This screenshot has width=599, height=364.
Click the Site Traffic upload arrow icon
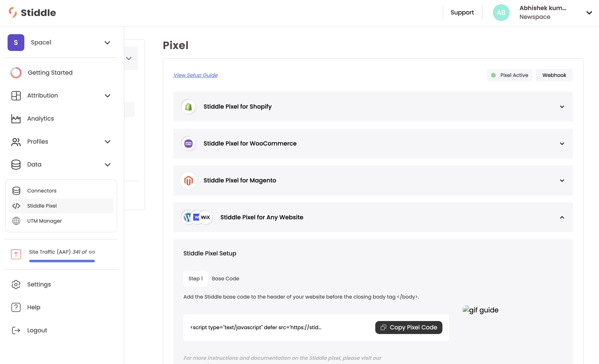pyautogui.click(x=16, y=254)
